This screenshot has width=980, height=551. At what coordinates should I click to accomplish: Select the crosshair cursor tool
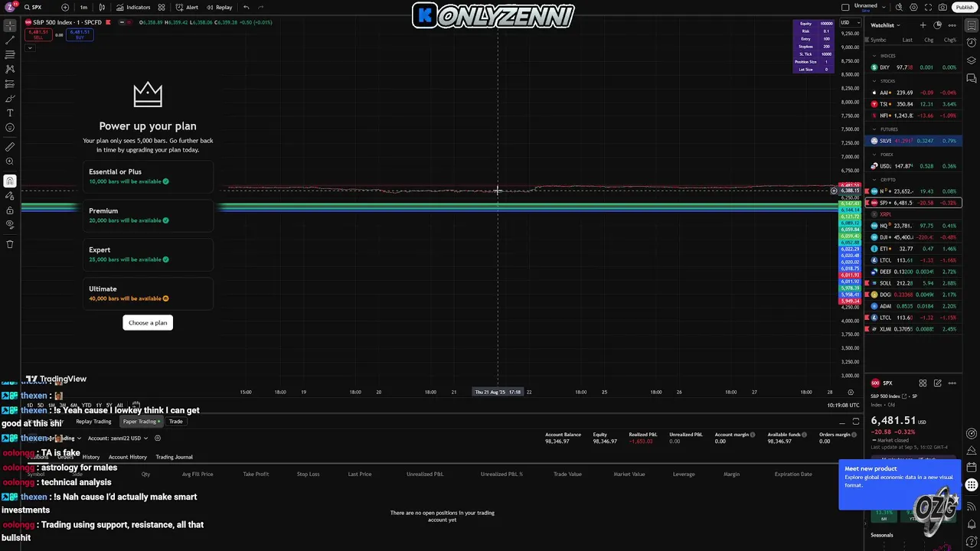pyautogui.click(x=10, y=25)
